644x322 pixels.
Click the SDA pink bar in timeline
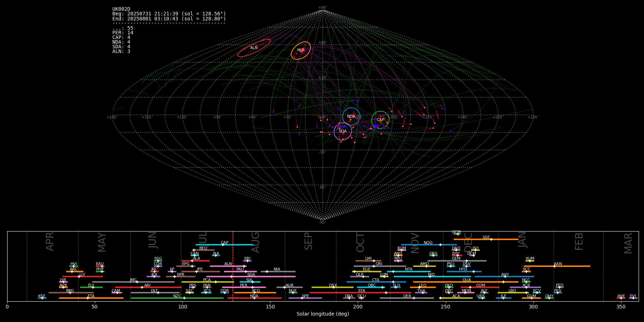(251, 277)
